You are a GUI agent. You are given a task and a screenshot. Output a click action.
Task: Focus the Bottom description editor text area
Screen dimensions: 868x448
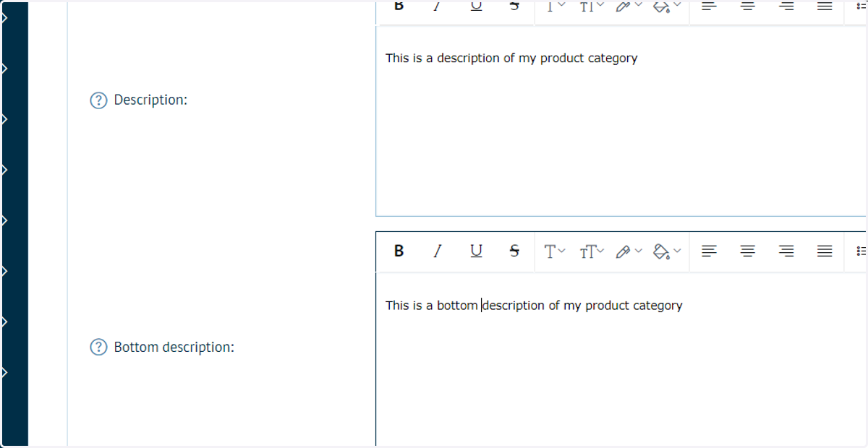pos(621,360)
